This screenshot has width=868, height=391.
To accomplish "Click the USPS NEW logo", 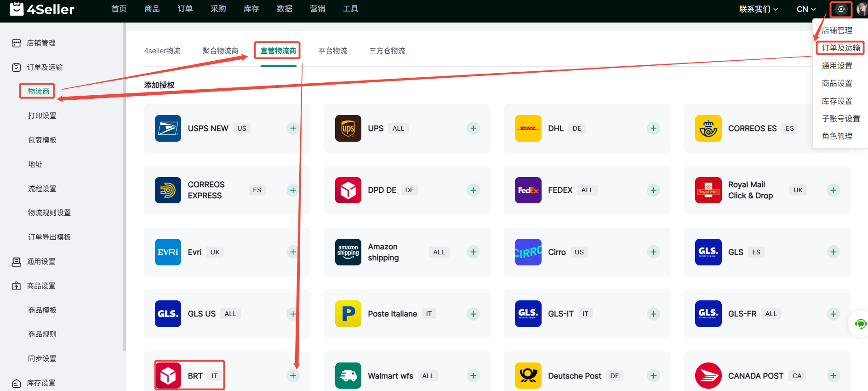I will click(168, 128).
